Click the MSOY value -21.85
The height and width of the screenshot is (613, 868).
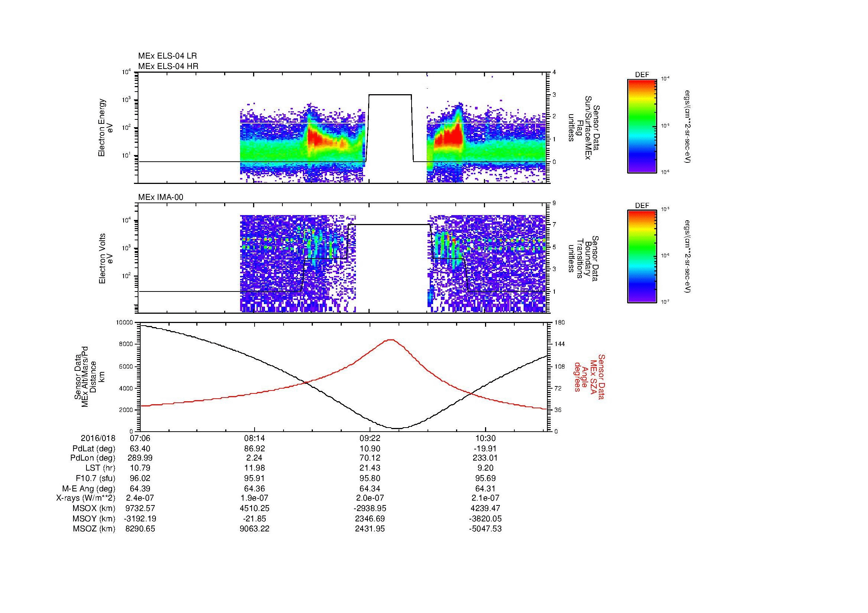click(x=255, y=519)
